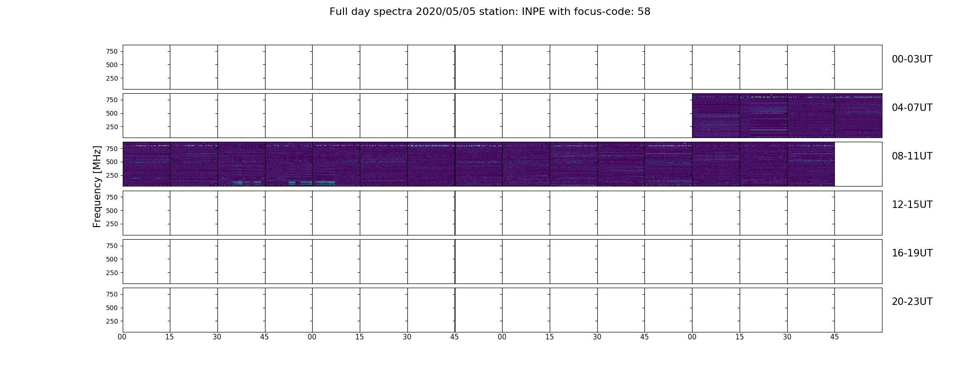Click the Frequency [MHz] axis label
Screen dimensions: 980x373
[97, 186]
